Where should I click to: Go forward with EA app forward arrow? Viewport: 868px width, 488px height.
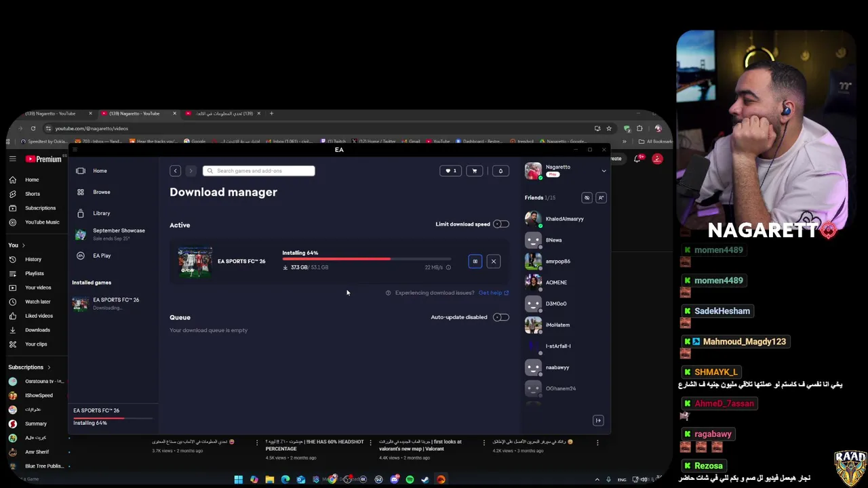tap(191, 171)
